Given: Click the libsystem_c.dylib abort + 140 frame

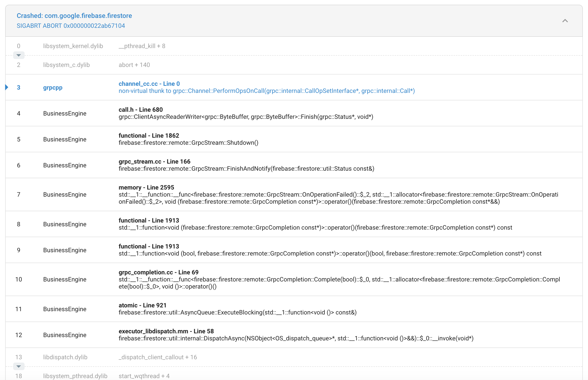Looking at the screenshot, I should click(x=134, y=65).
